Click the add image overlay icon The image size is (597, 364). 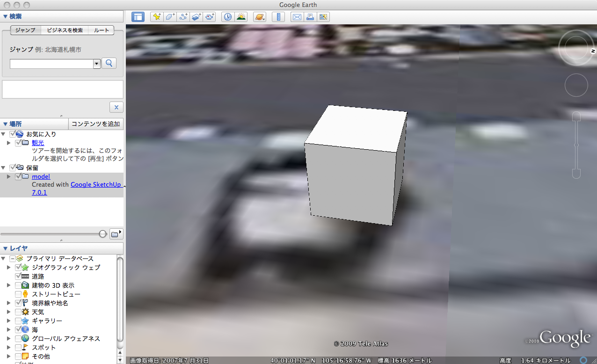(x=196, y=17)
